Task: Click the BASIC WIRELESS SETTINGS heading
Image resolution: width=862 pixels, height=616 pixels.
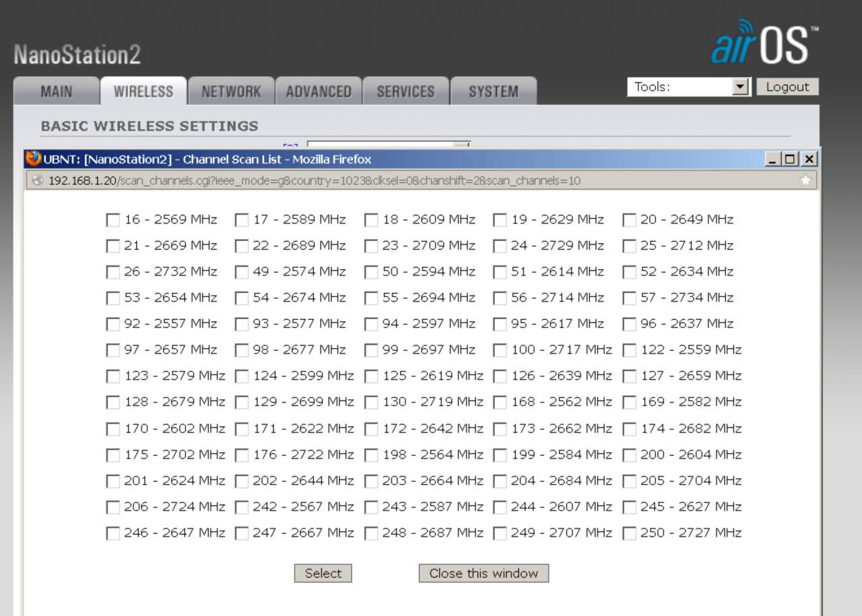Action: pos(150,126)
